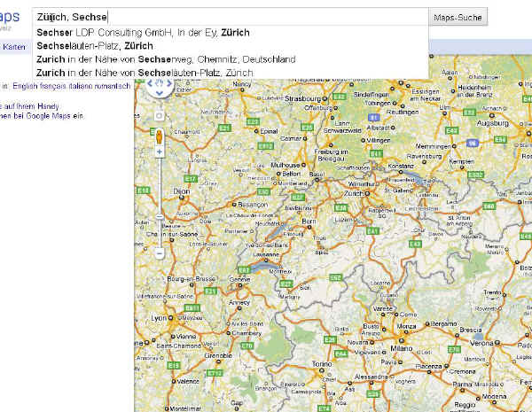Switch language to italiano
The width and height of the screenshot is (532, 412).
click(81, 86)
